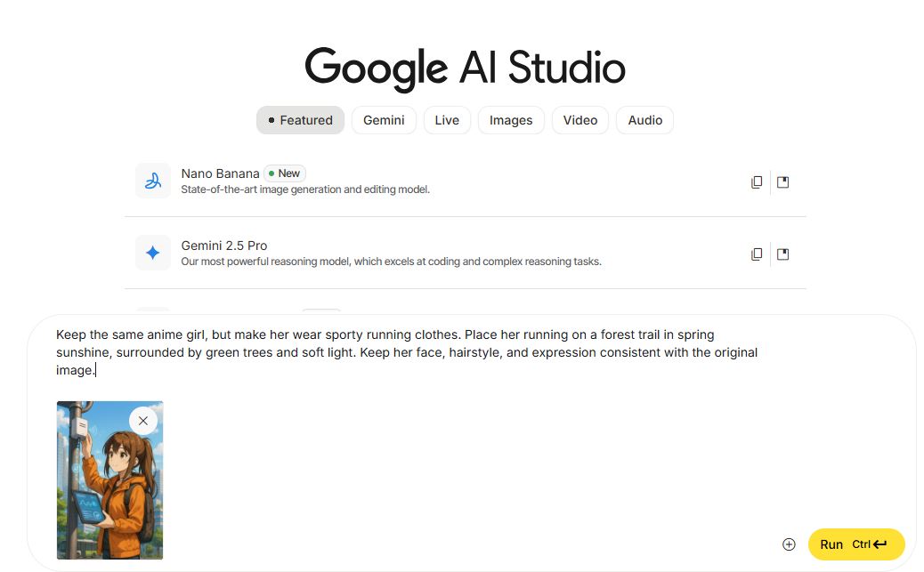
Task: Select the Featured category tab
Action: 300,120
